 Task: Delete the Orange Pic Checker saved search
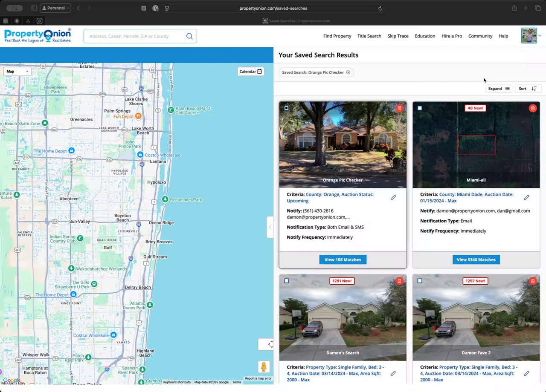coord(399,108)
